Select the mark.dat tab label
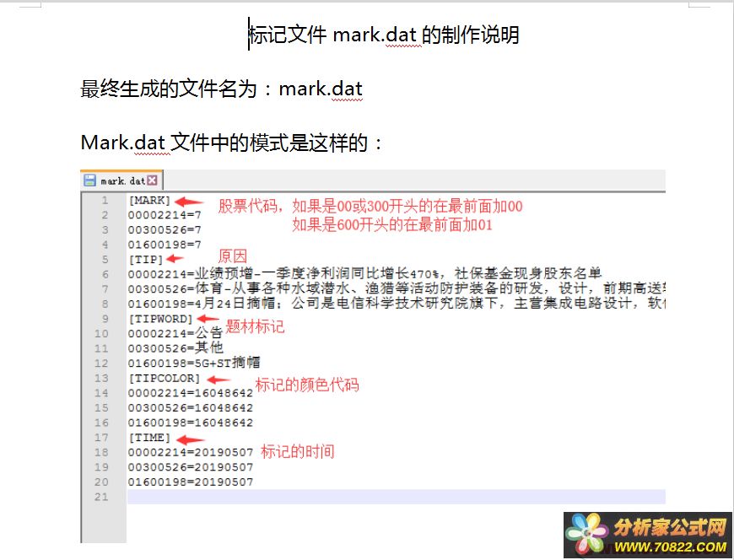734x560 pixels. (122, 180)
